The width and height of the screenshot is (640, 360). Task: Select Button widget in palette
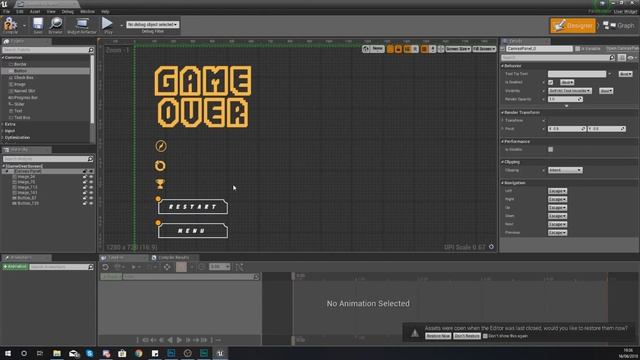click(x=21, y=71)
